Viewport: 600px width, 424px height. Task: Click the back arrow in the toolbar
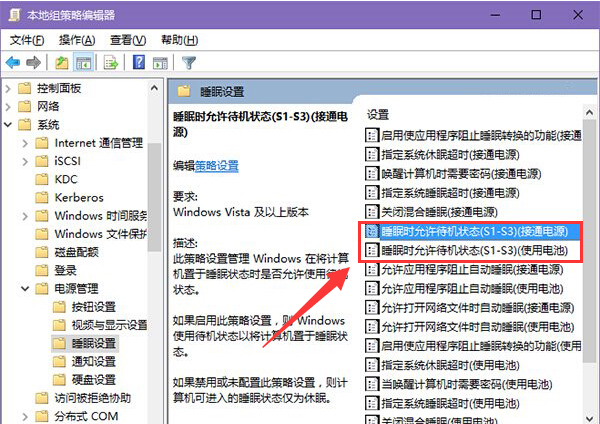pyautogui.click(x=13, y=62)
